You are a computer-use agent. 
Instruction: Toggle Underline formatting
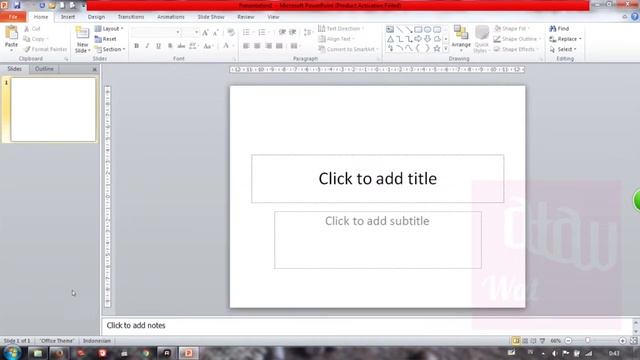pos(158,46)
